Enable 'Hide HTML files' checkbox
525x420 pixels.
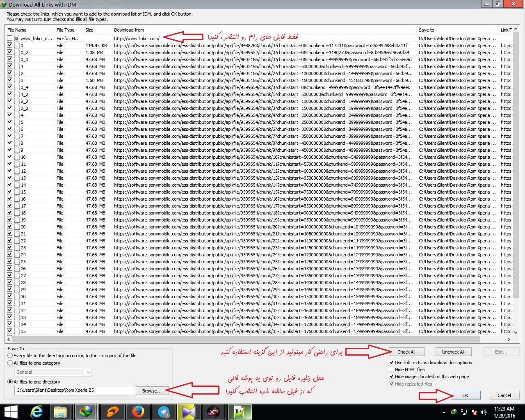coord(391,370)
